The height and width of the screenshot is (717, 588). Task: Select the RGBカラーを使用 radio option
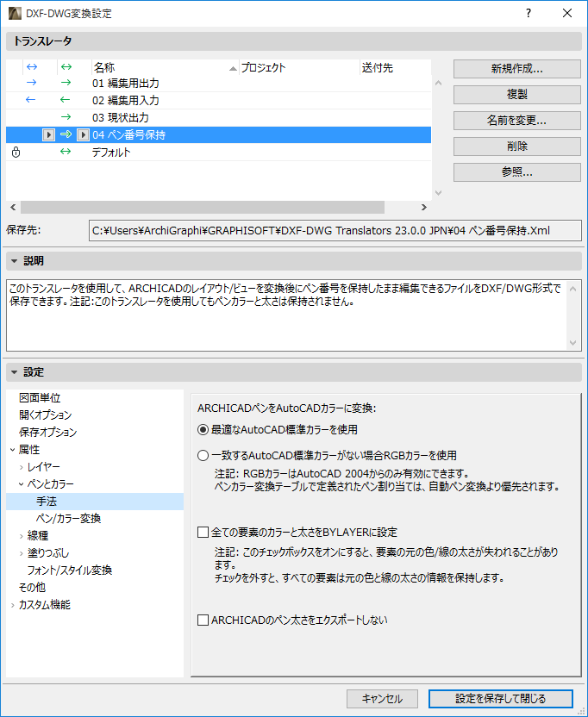click(x=203, y=456)
